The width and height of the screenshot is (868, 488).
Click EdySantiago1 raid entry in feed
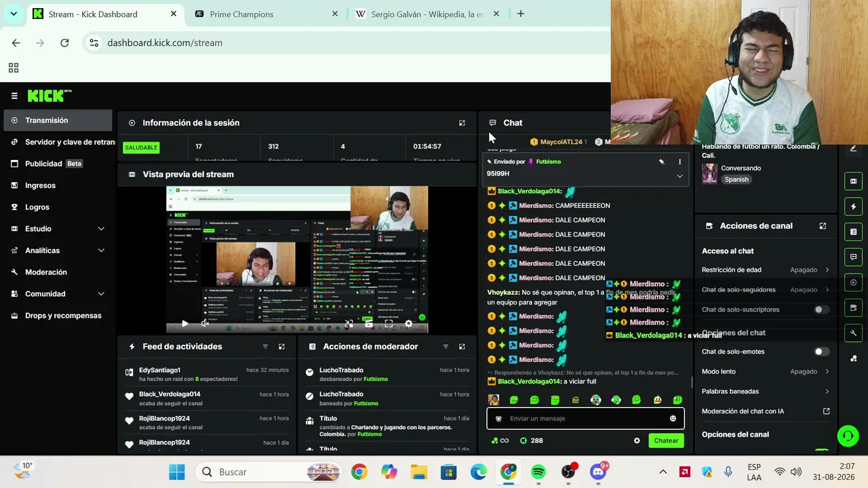[207, 374]
